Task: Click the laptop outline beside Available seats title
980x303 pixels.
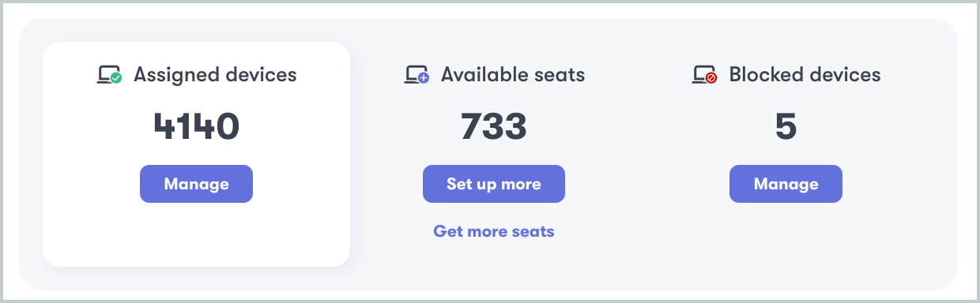Action: 414,74
